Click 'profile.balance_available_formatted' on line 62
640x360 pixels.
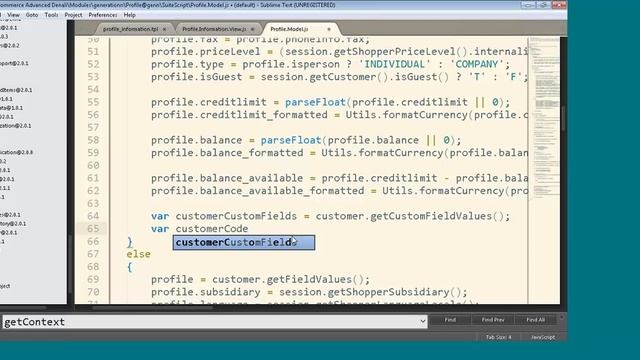click(x=258, y=191)
